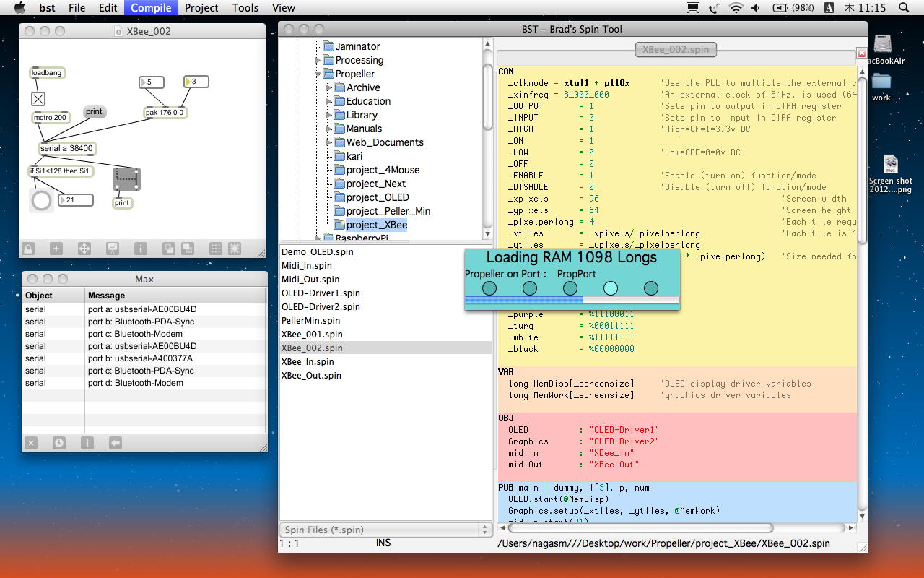Image resolution: width=924 pixels, height=578 pixels.
Task: Click the clock icon in Max window
Action: 59,443
